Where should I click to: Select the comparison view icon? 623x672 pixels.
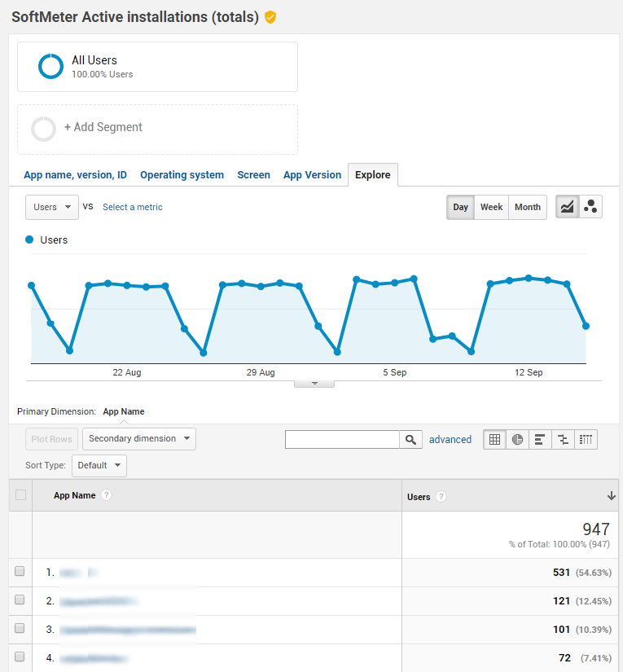(x=563, y=440)
